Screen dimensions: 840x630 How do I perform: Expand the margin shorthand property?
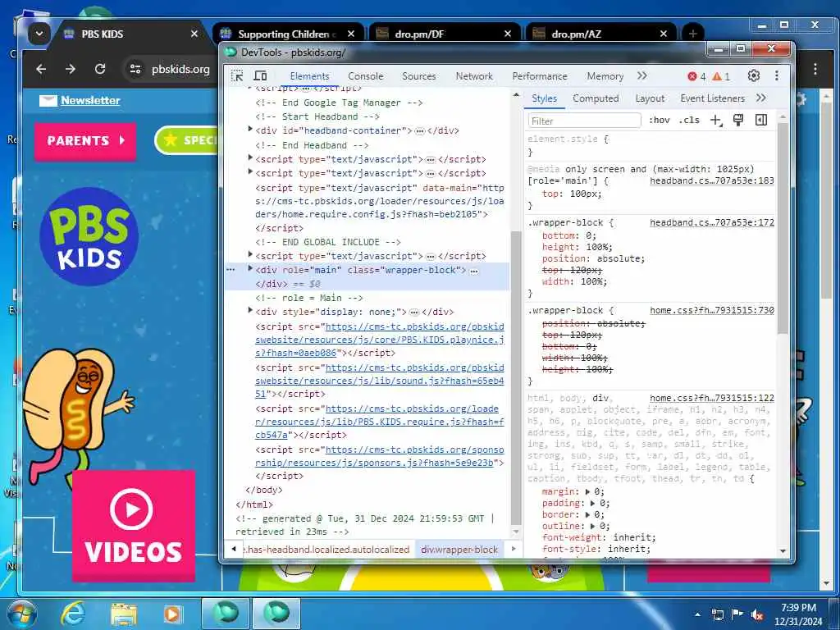(587, 492)
